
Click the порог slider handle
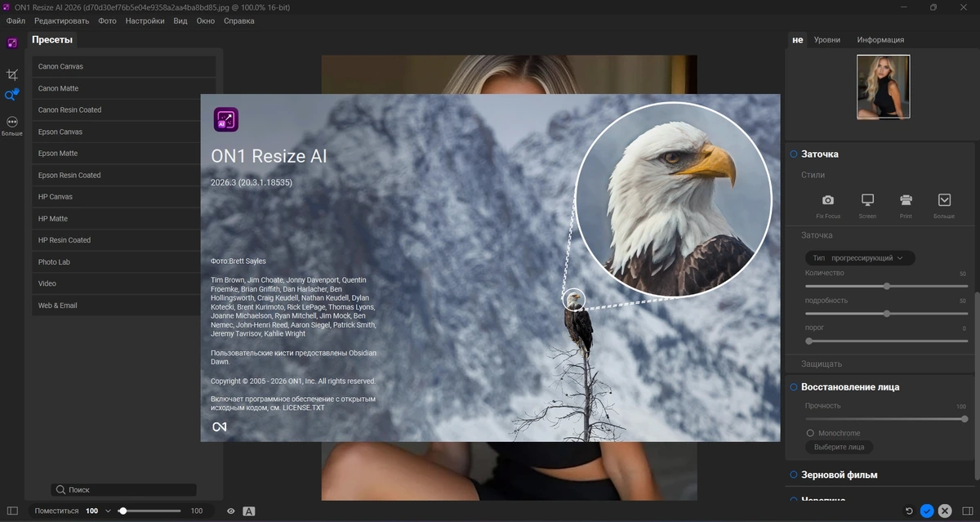[808, 341]
